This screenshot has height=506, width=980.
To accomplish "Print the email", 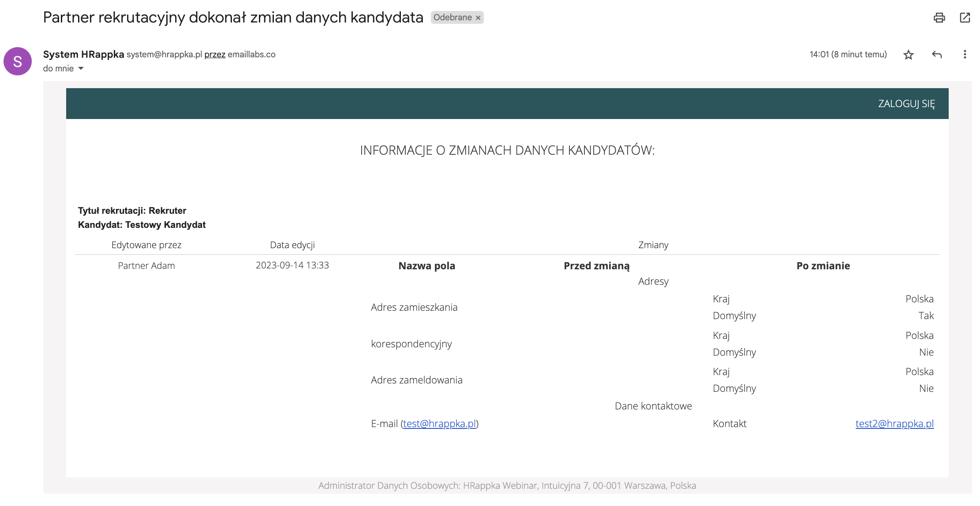I will tap(939, 18).
